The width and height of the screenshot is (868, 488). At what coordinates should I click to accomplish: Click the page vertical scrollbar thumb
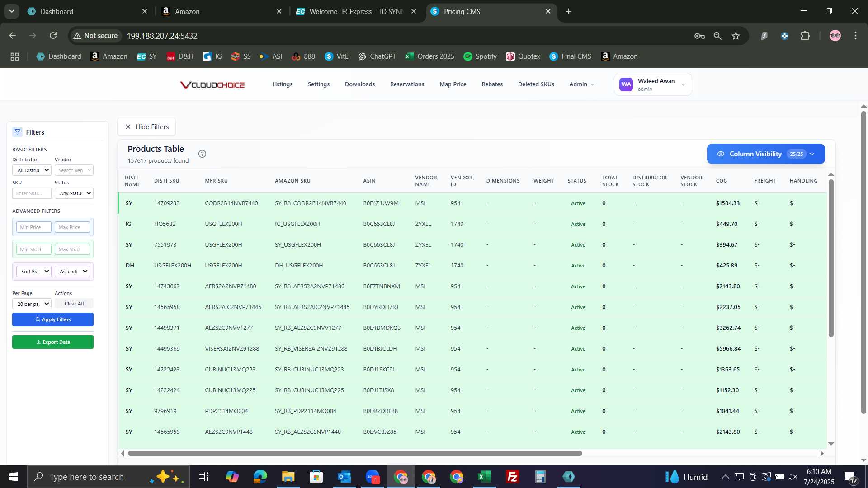pyautogui.click(x=863, y=262)
